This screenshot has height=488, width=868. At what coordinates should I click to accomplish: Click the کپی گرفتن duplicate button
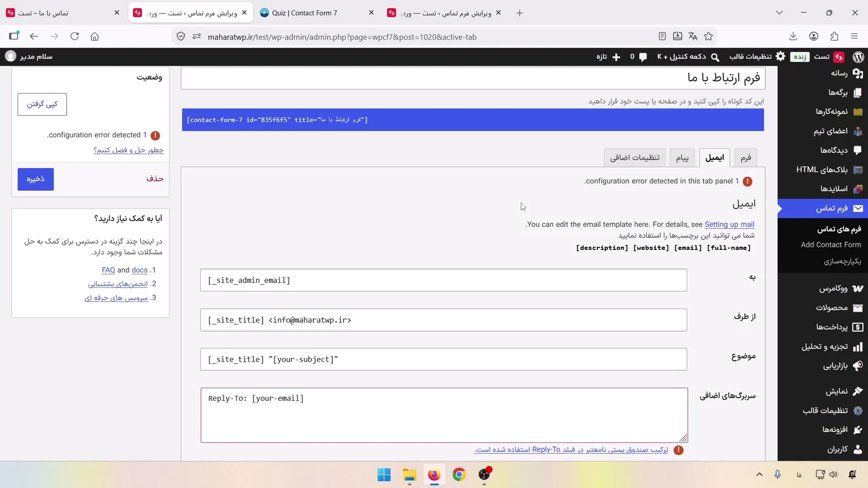click(42, 104)
